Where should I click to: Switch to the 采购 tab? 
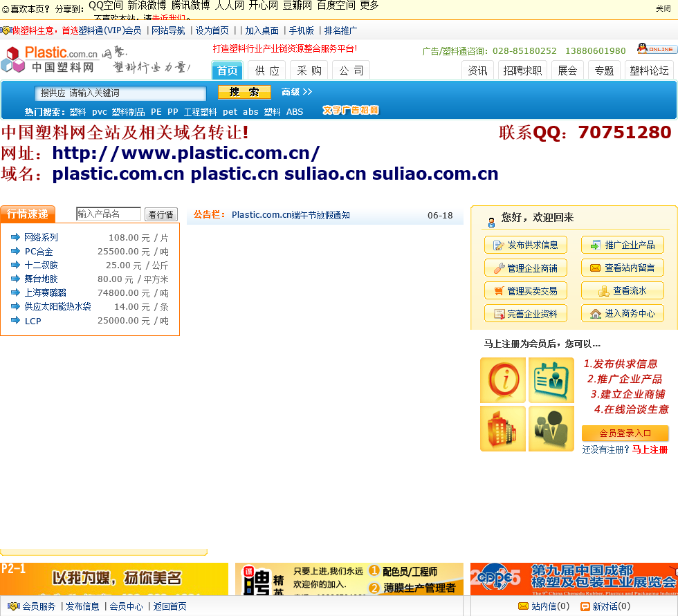309,71
